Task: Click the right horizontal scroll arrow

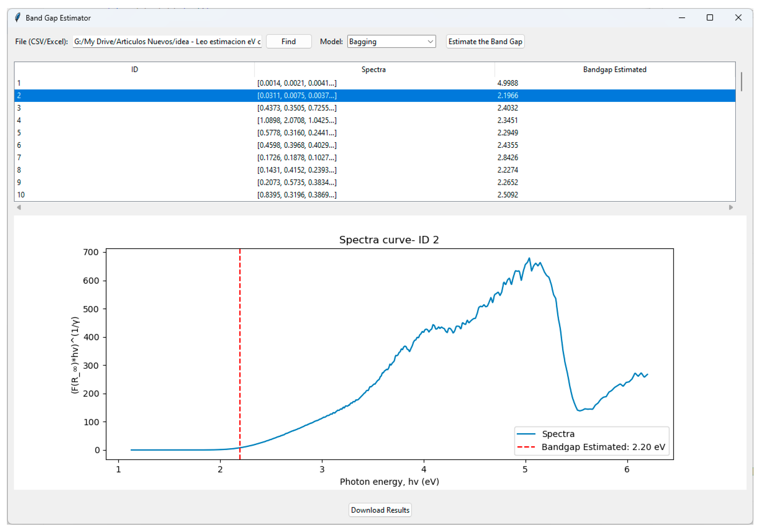Action: (x=731, y=207)
